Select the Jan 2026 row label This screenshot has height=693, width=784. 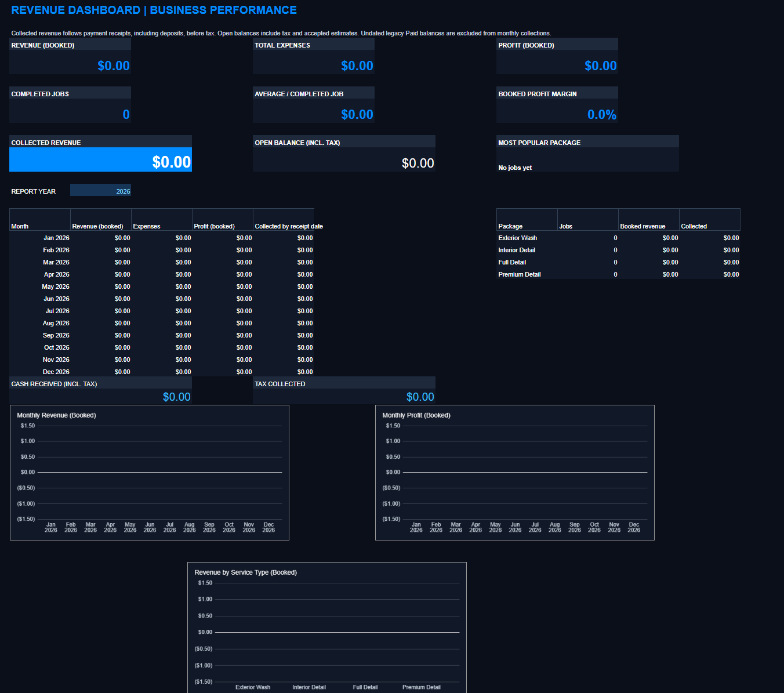click(x=56, y=238)
